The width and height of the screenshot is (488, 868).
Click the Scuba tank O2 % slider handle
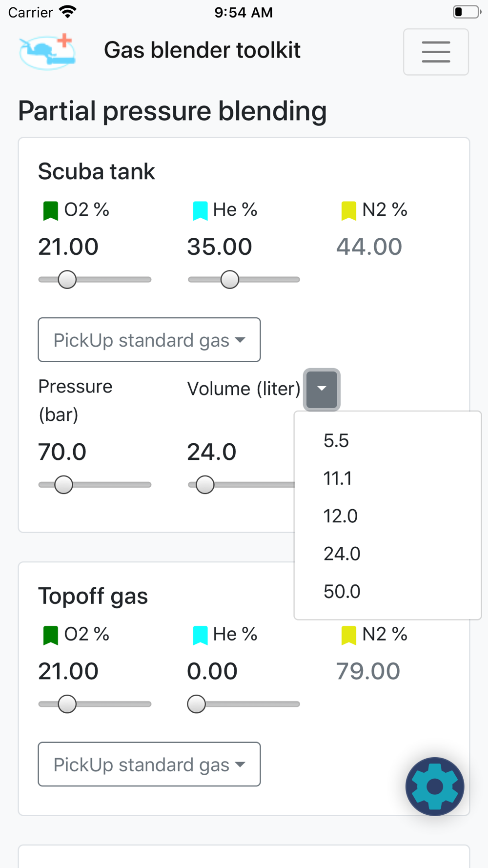pos(67,280)
